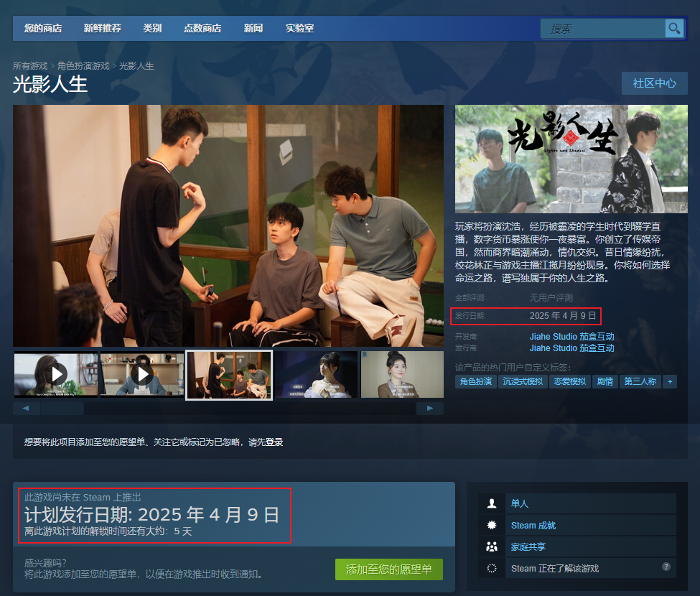Click the Steam achievements starburst icon
Viewport: 700px width, 596px height.
(x=492, y=525)
